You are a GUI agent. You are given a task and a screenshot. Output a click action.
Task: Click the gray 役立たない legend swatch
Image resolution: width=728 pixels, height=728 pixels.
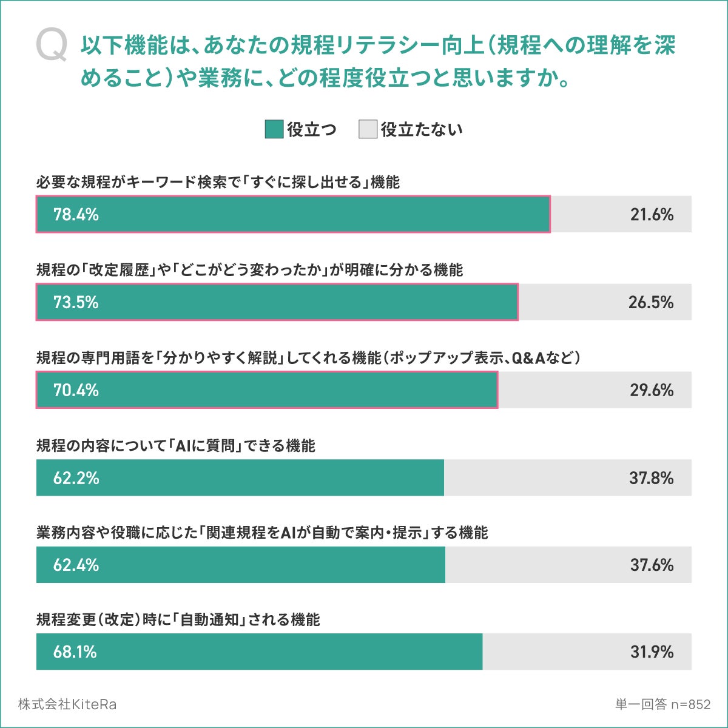368,129
